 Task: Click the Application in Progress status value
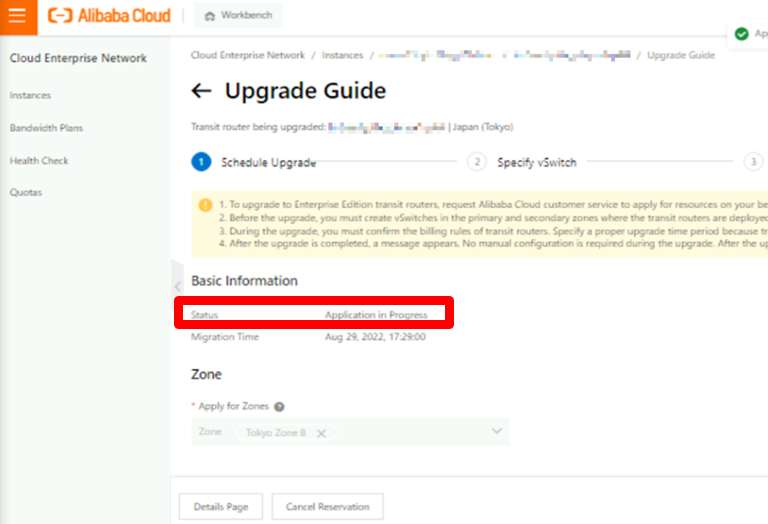[376, 314]
